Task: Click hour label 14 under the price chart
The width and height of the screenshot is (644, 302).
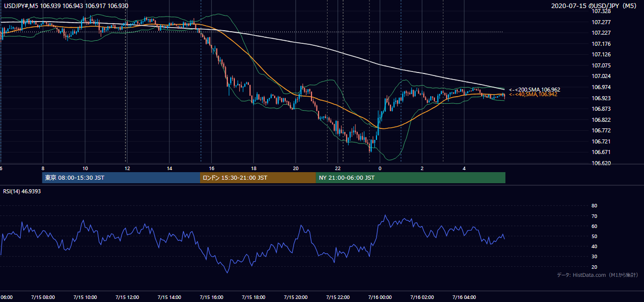Action: (x=169, y=169)
